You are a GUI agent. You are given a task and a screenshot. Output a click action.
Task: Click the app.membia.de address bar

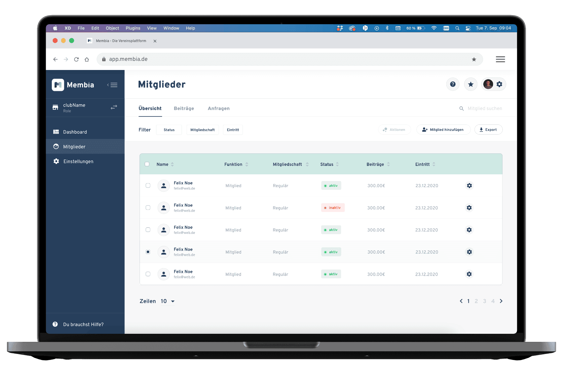[x=290, y=59]
